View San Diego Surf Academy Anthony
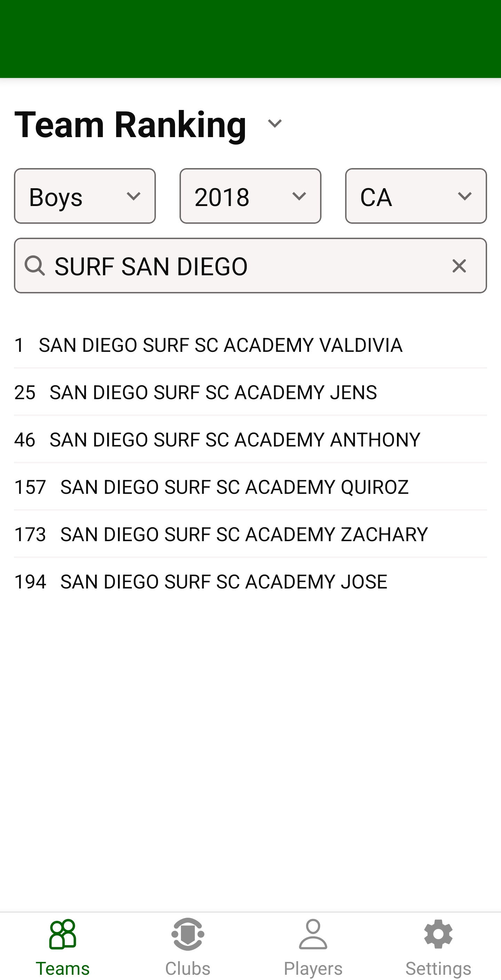Screen dimensions: 501x980 [x=235, y=440]
